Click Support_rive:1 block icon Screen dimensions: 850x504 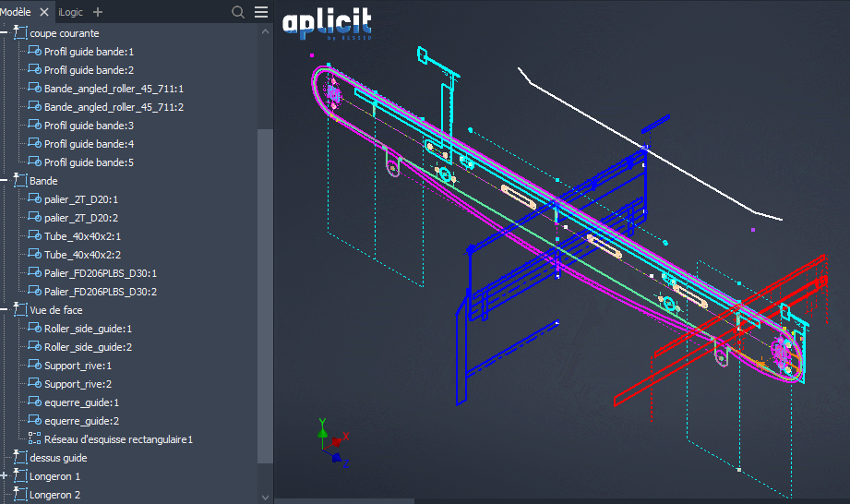coord(35,365)
